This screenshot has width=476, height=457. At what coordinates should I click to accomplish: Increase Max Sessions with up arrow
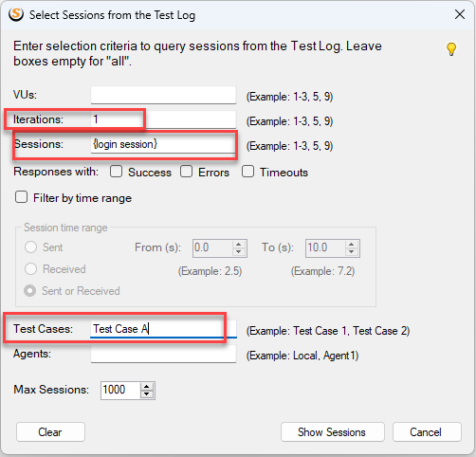tap(146, 387)
